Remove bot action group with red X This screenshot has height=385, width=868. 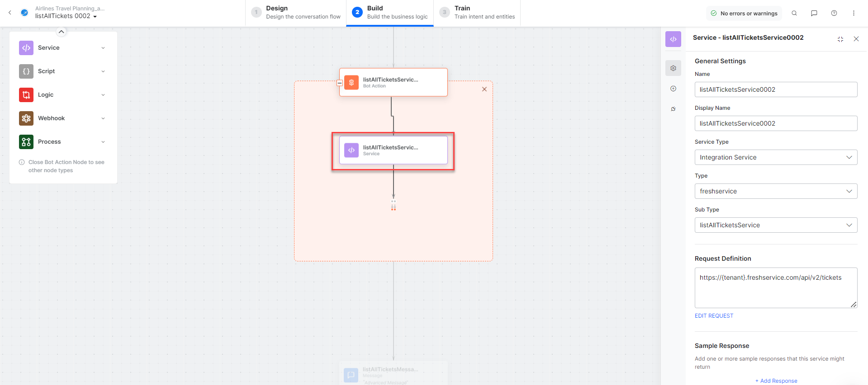484,89
